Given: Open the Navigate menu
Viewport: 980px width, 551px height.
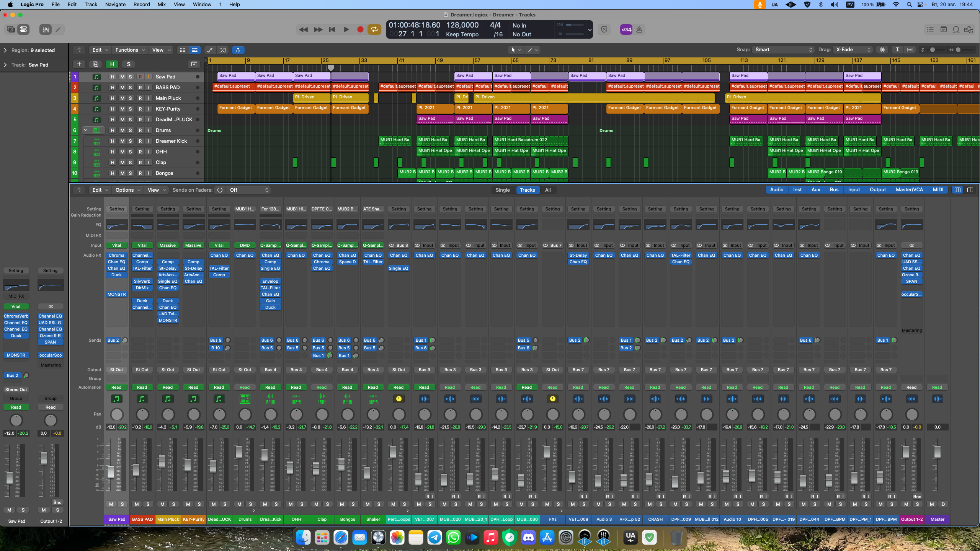Looking at the screenshot, I should point(115,4).
